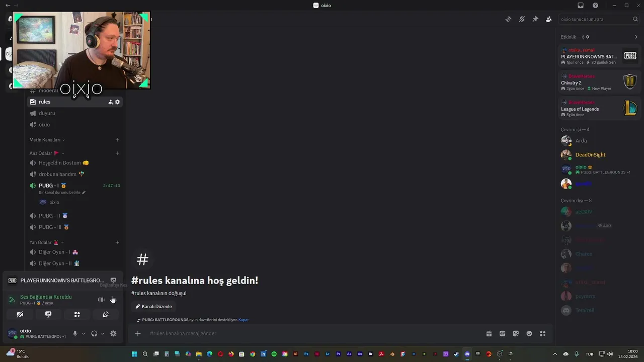Toggle camera on in voice panel
This screenshot has height=362, width=644.
click(x=20, y=314)
